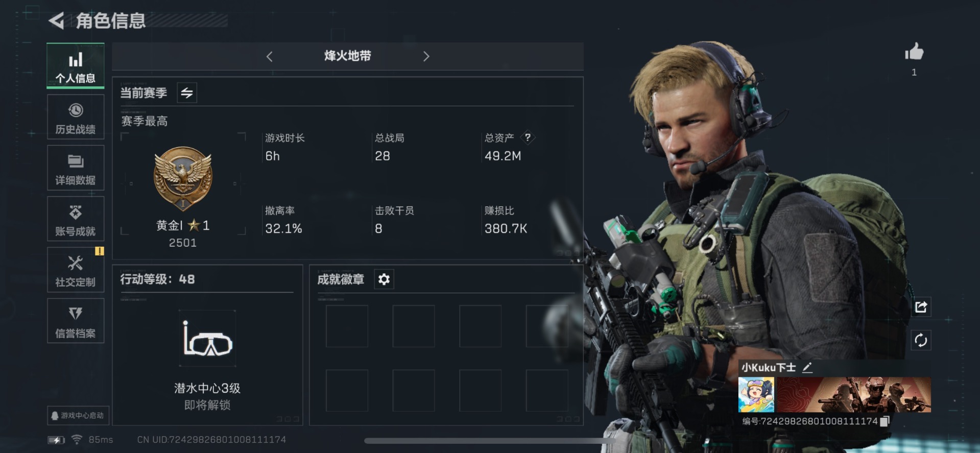Viewport: 980px width, 453px height.
Task: Go back using the arrow beside 角色信息
Action: (56, 21)
